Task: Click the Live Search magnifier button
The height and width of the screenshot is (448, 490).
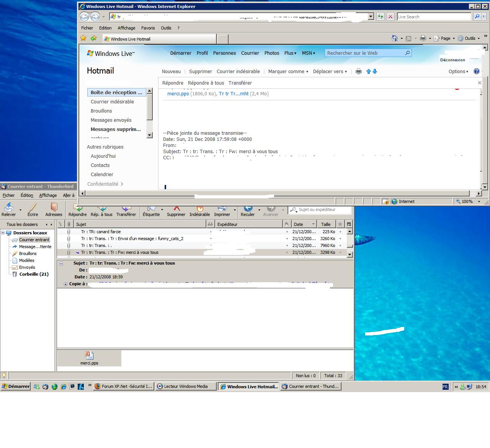Action: click(x=477, y=16)
